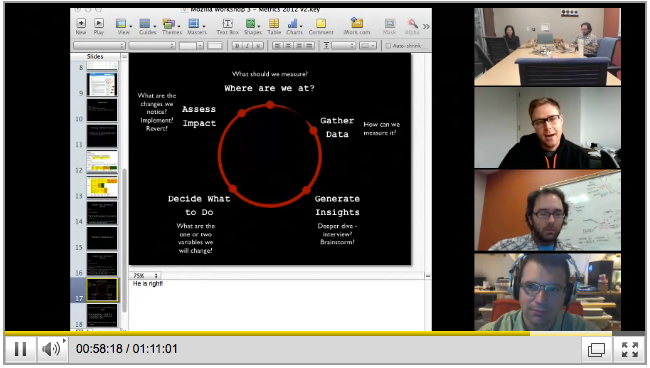
Task: Align text left
Action: coord(278,46)
